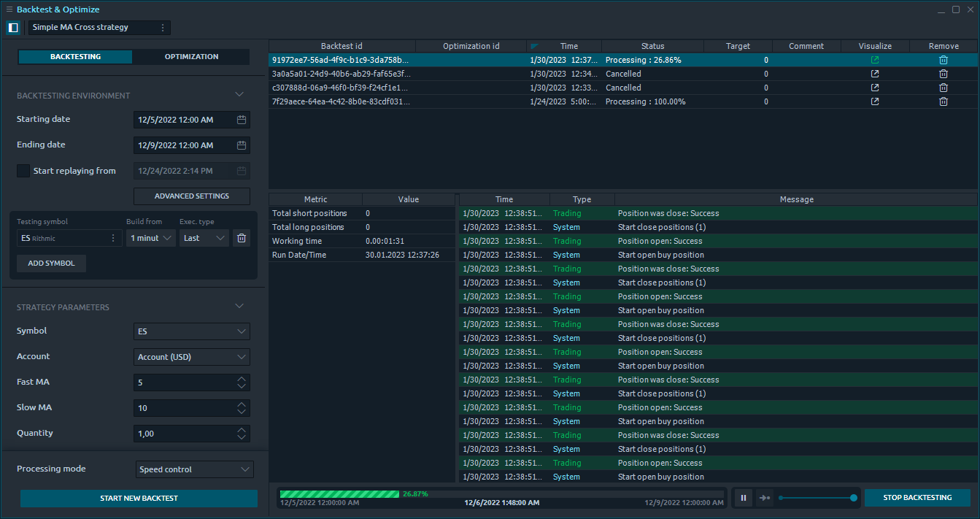Select the Backtesting tab
Screen dimensions: 980x519
coord(75,57)
